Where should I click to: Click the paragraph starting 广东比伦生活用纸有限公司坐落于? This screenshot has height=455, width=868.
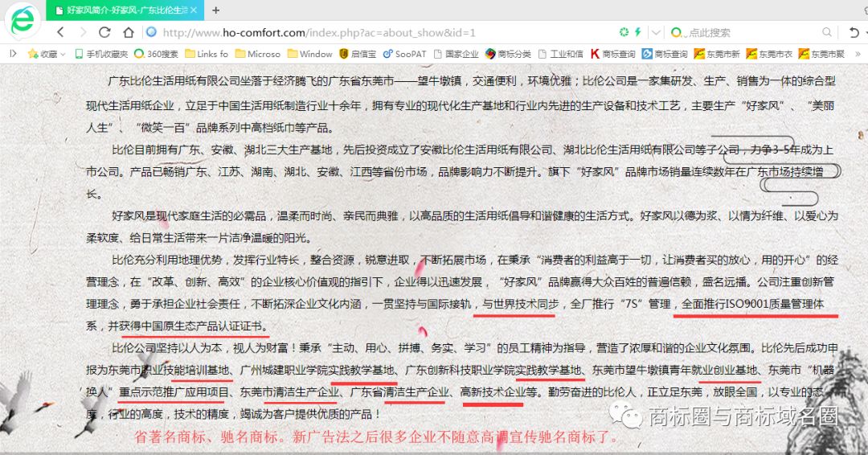pyautogui.click(x=461, y=104)
